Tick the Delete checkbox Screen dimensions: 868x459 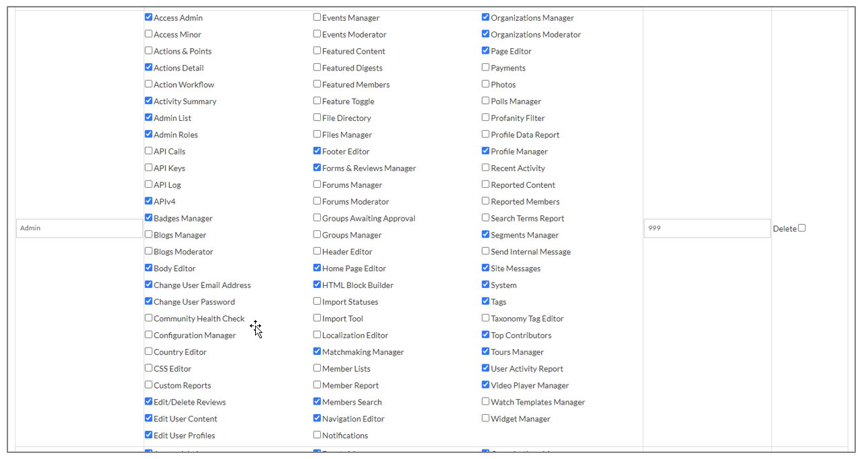(x=802, y=228)
